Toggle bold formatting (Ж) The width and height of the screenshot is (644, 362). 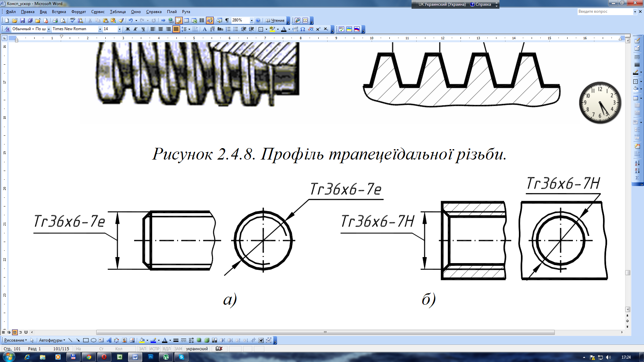pyautogui.click(x=127, y=29)
